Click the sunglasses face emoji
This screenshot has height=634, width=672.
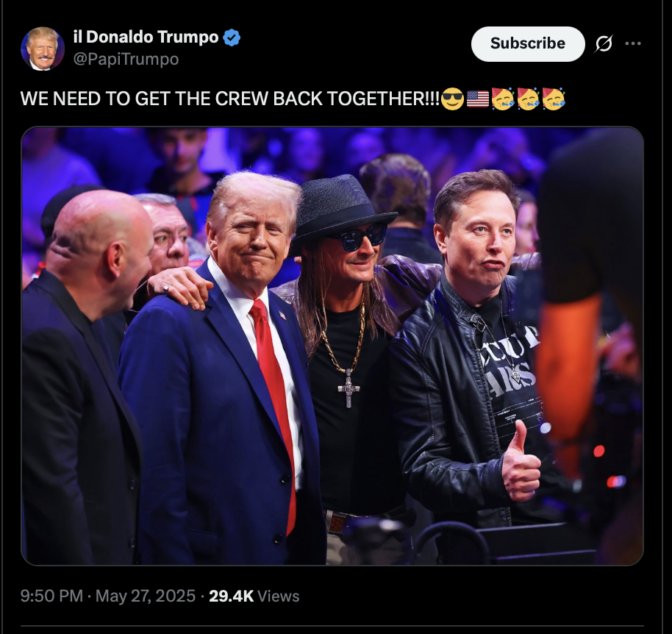tap(452, 99)
